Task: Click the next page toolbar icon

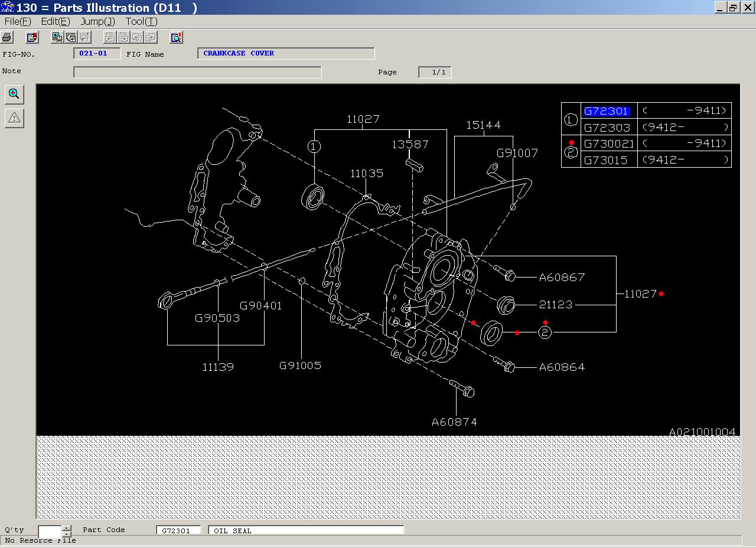Action: pos(151,37)
